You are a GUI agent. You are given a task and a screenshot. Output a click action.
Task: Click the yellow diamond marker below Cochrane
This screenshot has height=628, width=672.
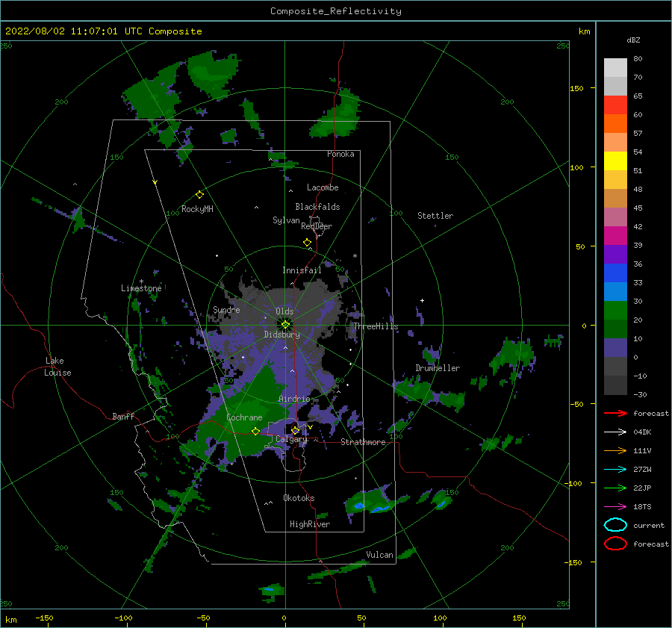(256, 432)
